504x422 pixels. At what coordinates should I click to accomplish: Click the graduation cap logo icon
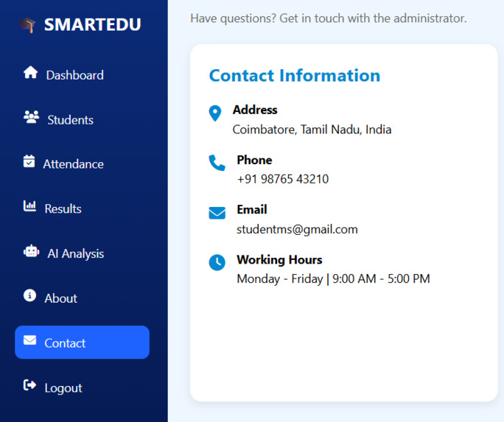[27, 25]
